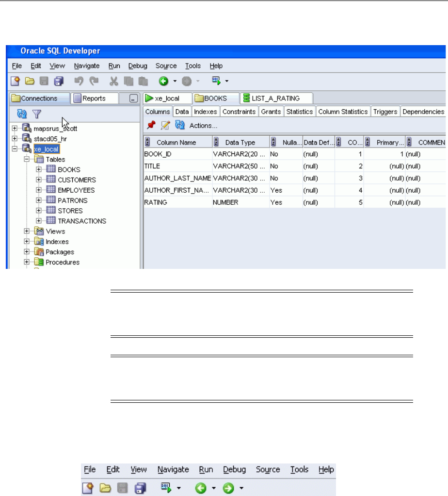Screen dimensions: 448x496
Task: Click the Save icon in main toolbar
Action: pos(44,82)
